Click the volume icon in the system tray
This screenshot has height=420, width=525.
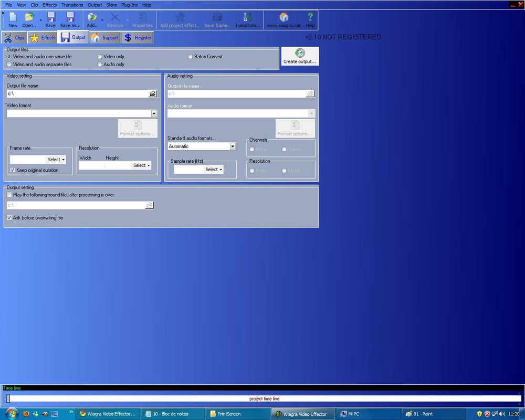[502, 414]
